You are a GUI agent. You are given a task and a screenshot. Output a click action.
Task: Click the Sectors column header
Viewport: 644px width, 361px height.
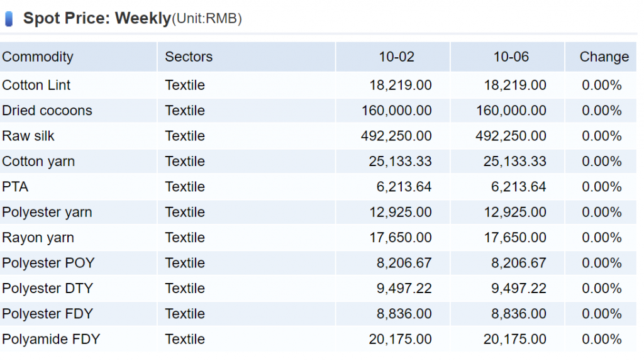(x=189, y=57)
